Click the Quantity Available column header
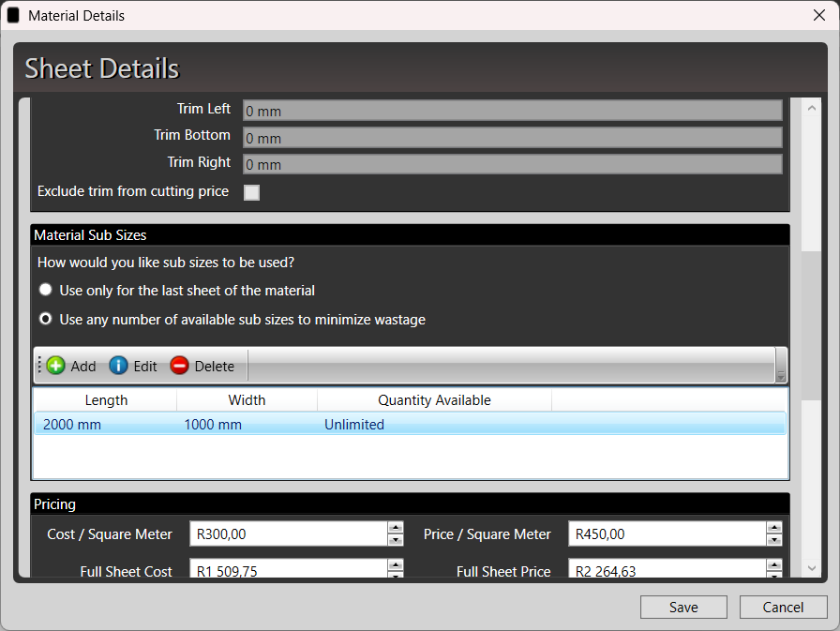This screenshot has width=840, height=631. point(434,400)
